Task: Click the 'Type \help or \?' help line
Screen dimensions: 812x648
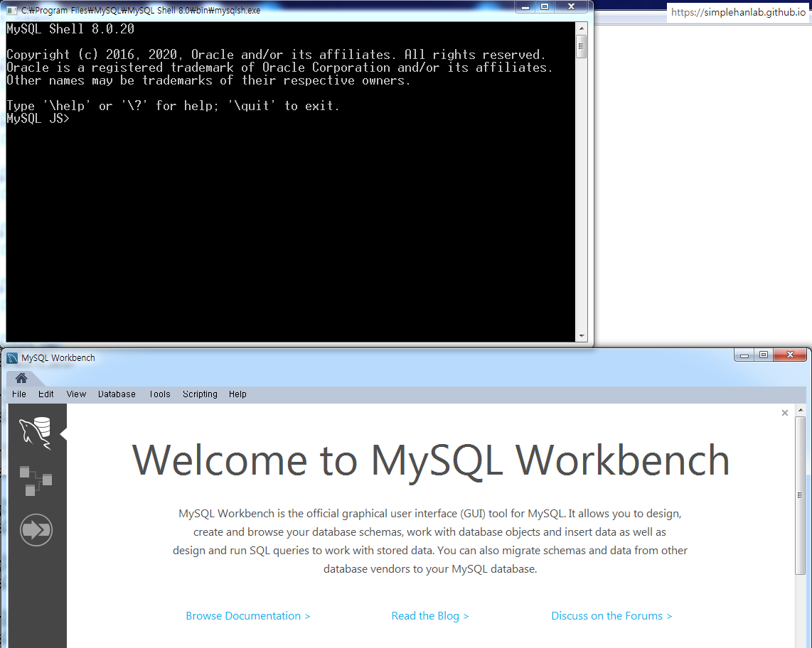Action: [x=173, y=106]
